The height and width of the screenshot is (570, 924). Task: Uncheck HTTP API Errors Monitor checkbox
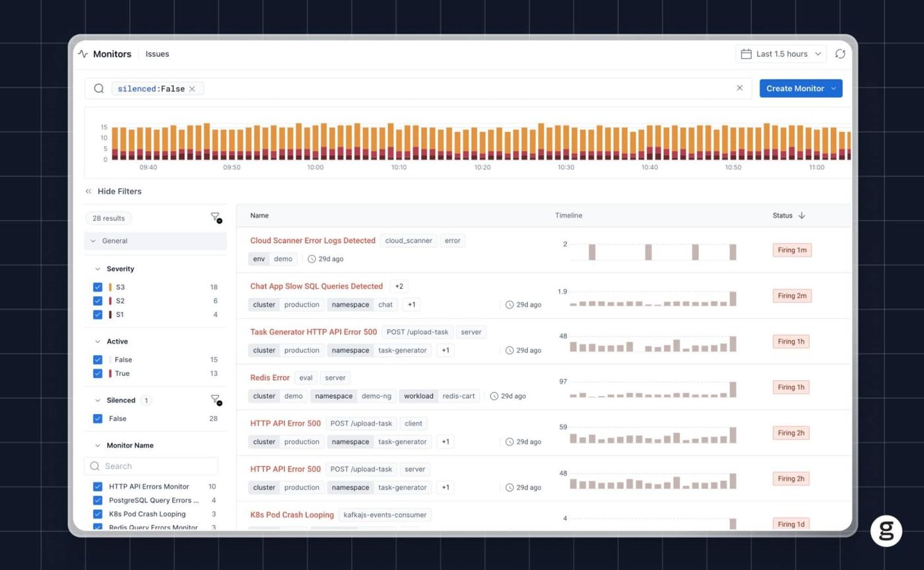tap(98, 486)
